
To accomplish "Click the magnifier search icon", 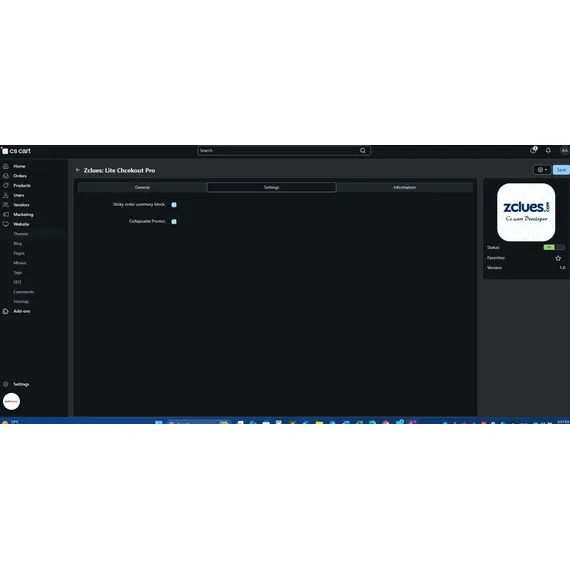I will pyautogui.click(x=363, y=150).
